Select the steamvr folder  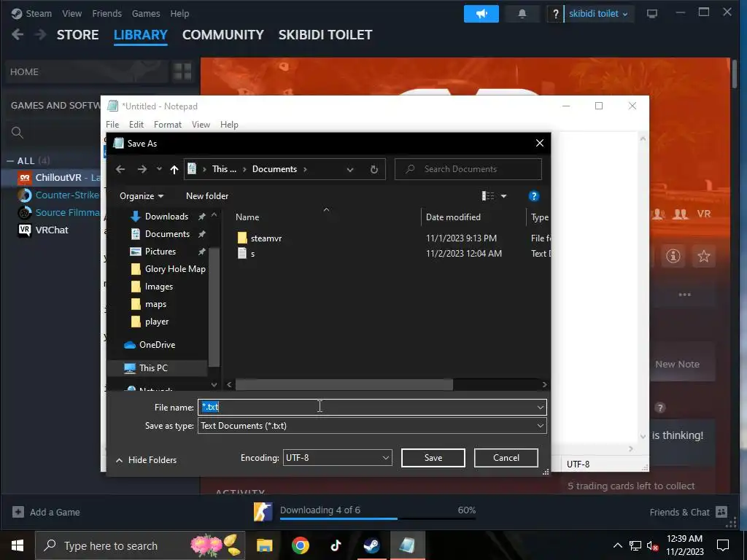[260, 238]
